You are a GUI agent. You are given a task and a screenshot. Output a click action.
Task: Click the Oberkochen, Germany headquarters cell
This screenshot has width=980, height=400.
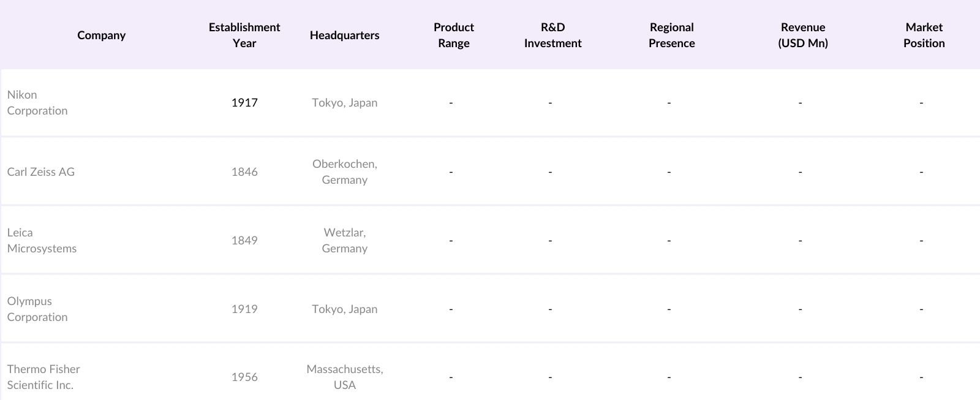coord(344,172)
